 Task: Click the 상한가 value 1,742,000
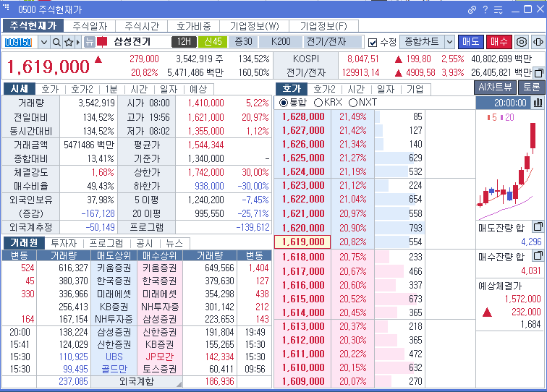(x=205, y=172)
